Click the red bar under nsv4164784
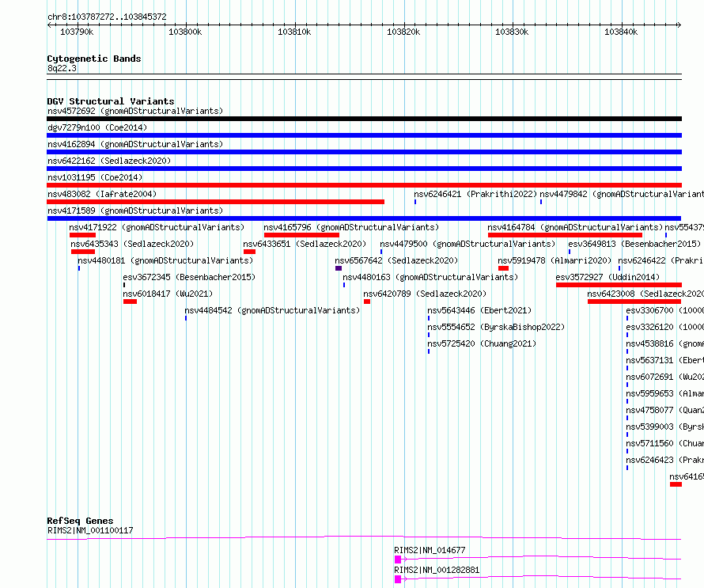 tap(565, 235)
